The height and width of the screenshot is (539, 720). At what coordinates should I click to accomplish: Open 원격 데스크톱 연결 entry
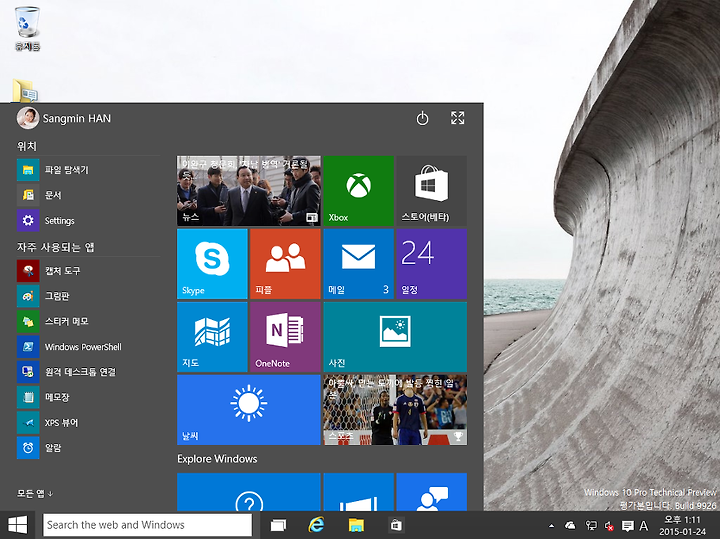click(x=88, y=372)
